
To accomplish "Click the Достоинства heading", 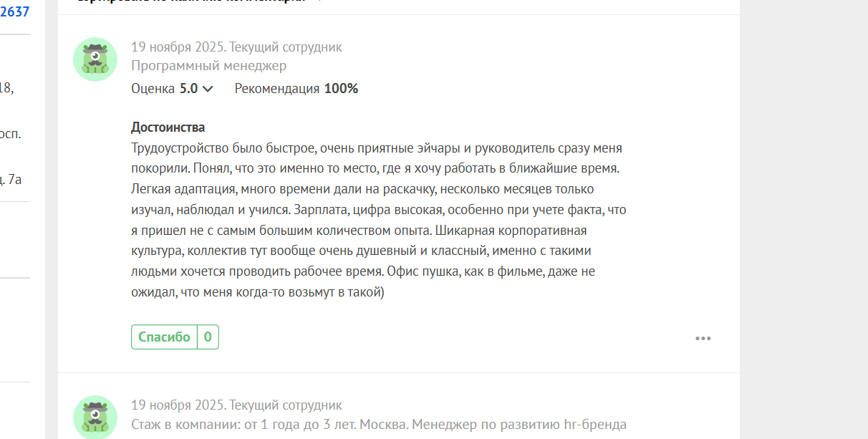I will click(x=168, y=127).
